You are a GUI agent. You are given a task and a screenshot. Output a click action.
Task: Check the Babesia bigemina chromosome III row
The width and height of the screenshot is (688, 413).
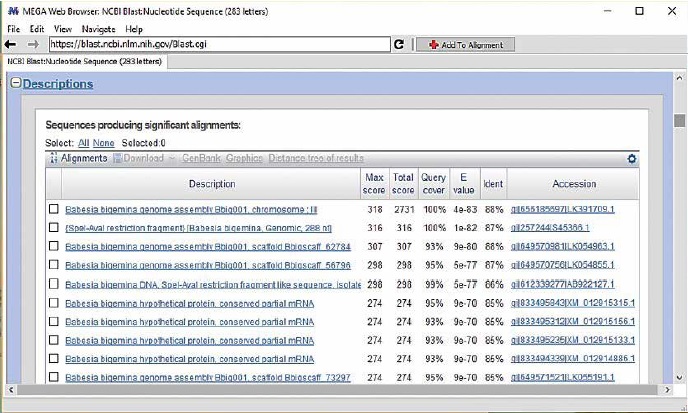pyautogui.click(x=54, y=209)
